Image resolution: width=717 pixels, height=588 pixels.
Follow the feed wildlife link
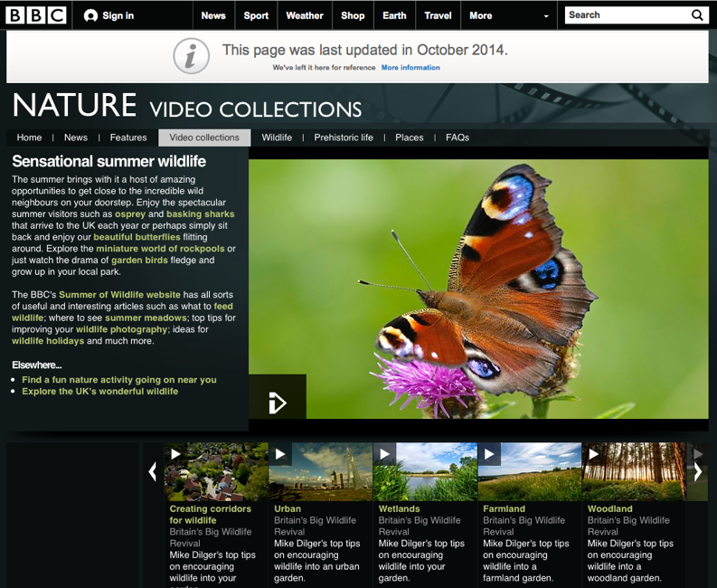(223, 306)
